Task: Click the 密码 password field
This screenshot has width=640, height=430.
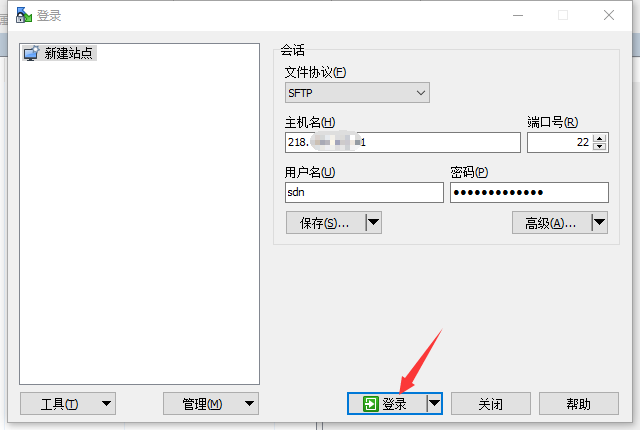Action: (x=529, y=193)
